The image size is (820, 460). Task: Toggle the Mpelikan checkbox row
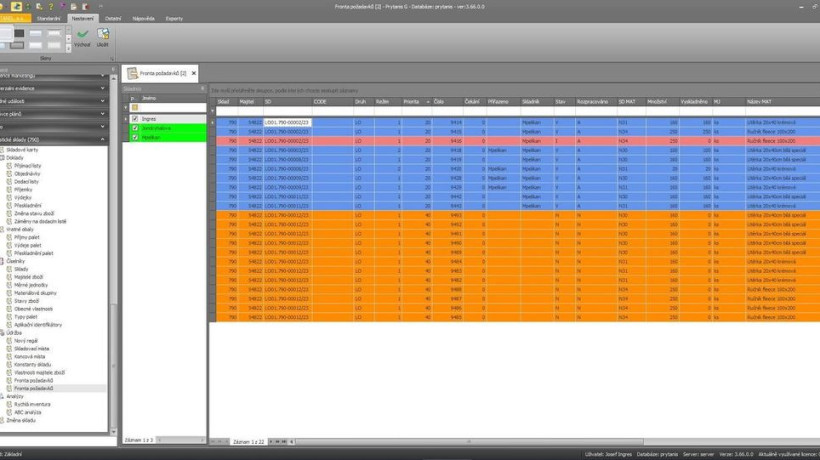pos(135,135)
